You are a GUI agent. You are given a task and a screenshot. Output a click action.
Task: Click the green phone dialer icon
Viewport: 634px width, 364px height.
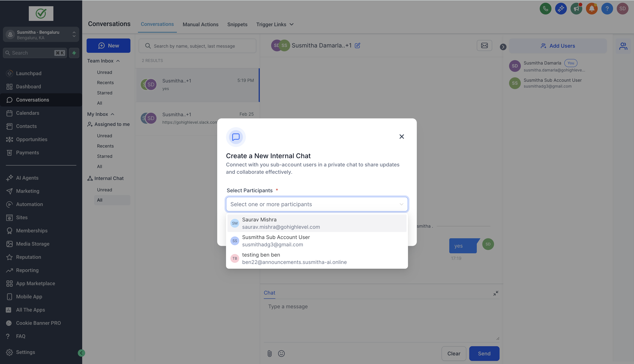click(546, 8)
